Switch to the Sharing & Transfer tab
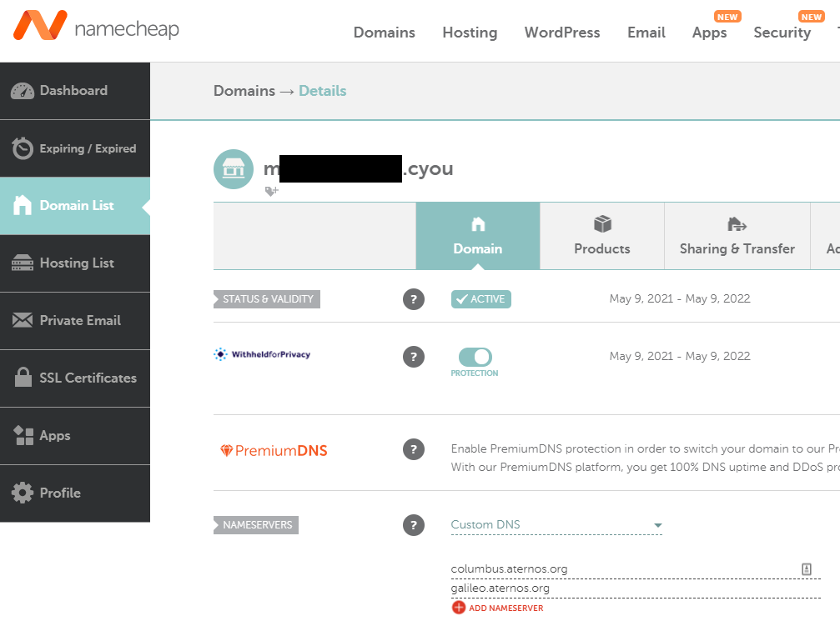 pyautogui.click(x=737, y=236)
